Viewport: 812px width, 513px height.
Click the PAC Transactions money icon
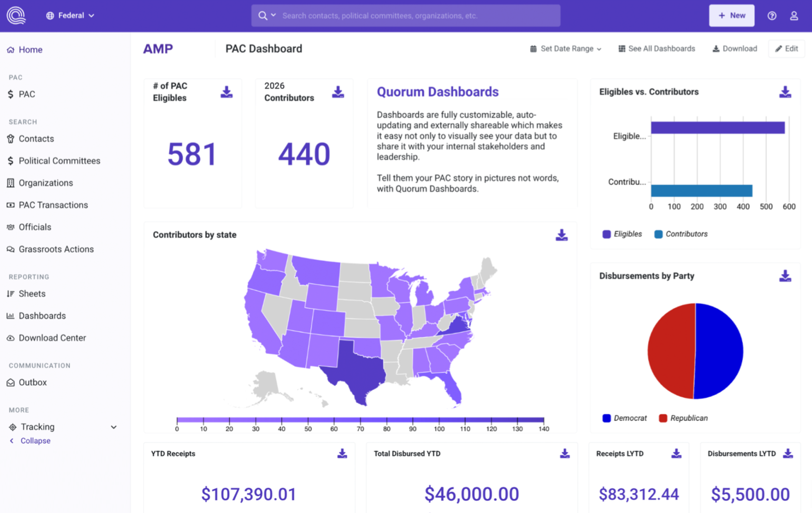click(x=10, y=205)
